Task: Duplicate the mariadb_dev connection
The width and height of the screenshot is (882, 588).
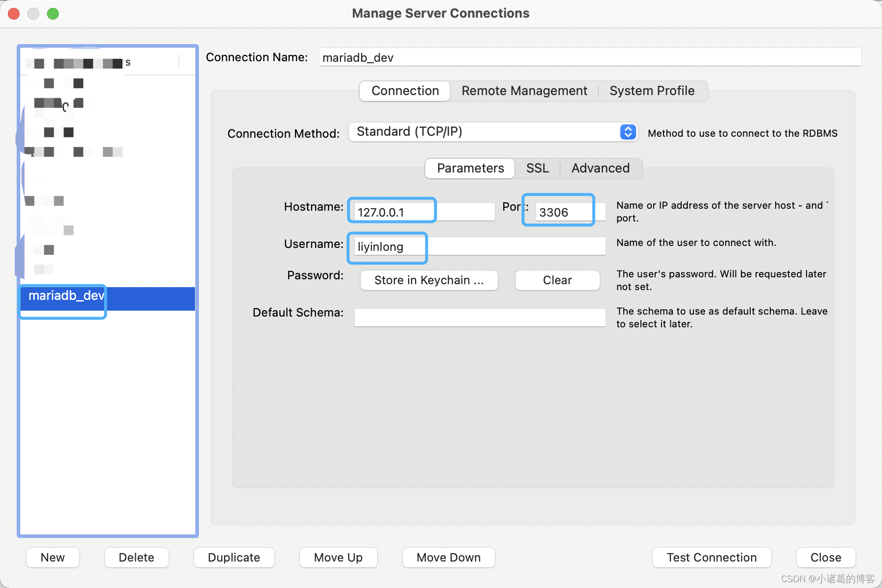Action: point(234,557)
